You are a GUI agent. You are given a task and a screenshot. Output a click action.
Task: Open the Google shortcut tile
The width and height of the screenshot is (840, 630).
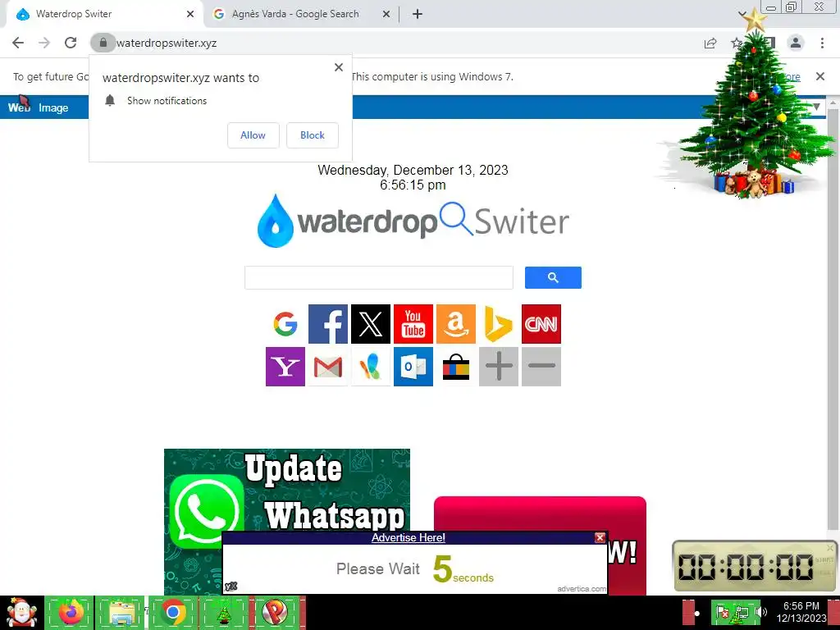[x=285, y=324]
